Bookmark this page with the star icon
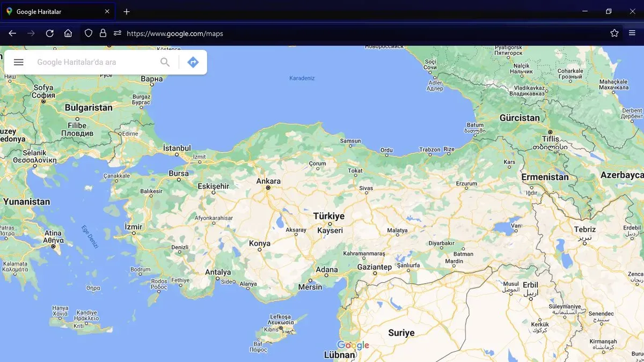This screenshot has width=644, height=362. 614,33
